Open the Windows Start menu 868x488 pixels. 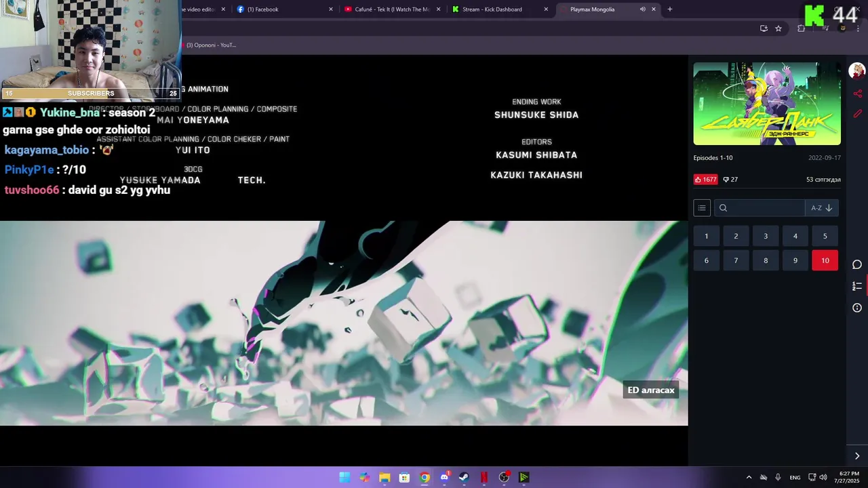click(x=344, y=477)
